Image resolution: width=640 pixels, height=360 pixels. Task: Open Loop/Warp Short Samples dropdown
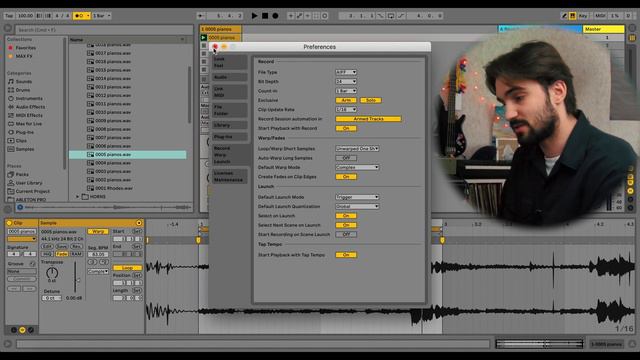click(357, 149)
